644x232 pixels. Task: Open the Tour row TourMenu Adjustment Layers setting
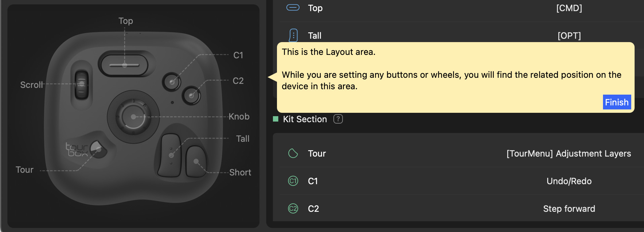(568, 154)
